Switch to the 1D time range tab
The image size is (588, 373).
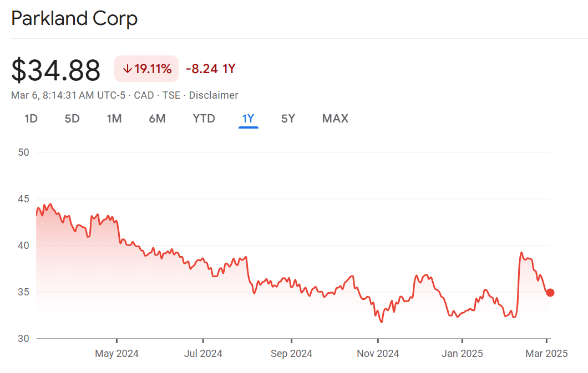(x=31, y=118)
